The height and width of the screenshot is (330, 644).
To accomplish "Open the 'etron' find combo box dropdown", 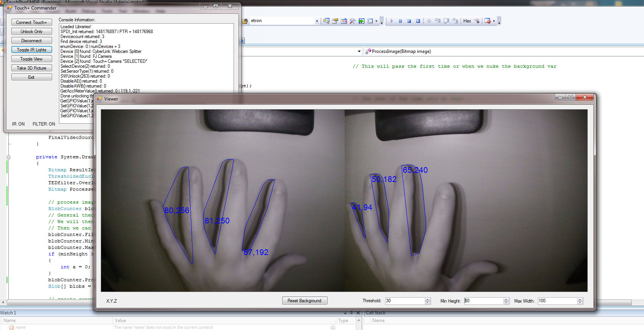I will [317, 21].
